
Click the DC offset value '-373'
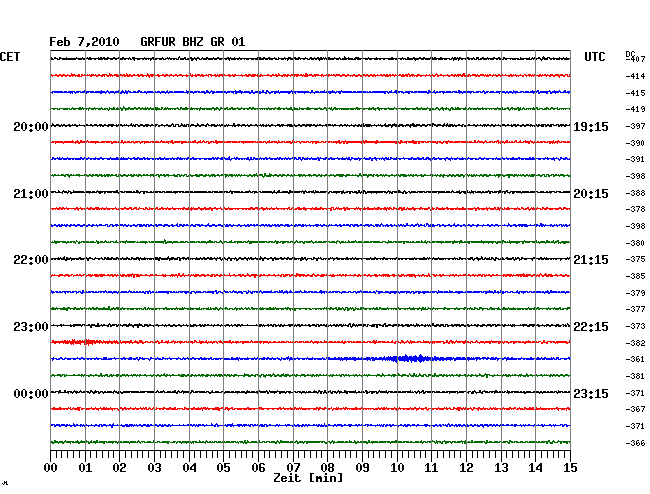[635, 326]
